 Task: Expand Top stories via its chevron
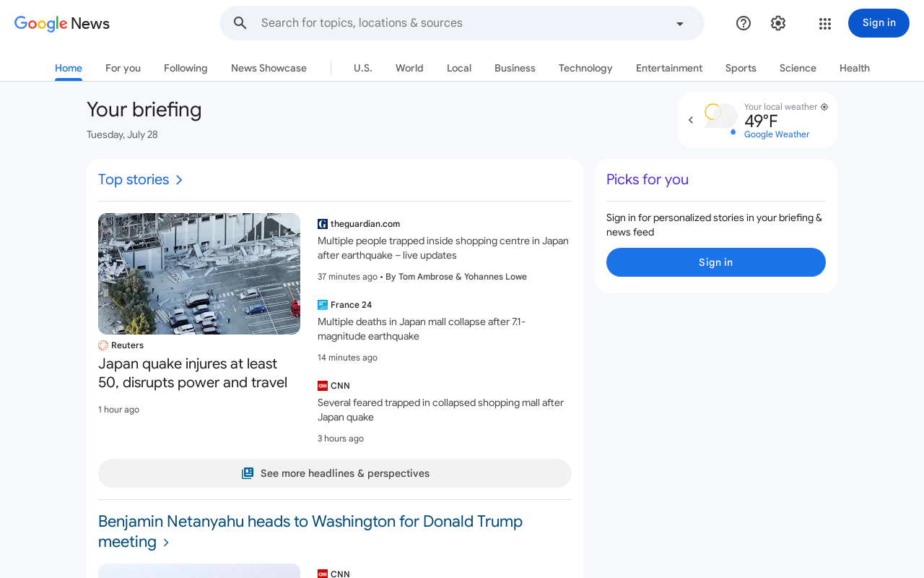(x=179, y=180)
